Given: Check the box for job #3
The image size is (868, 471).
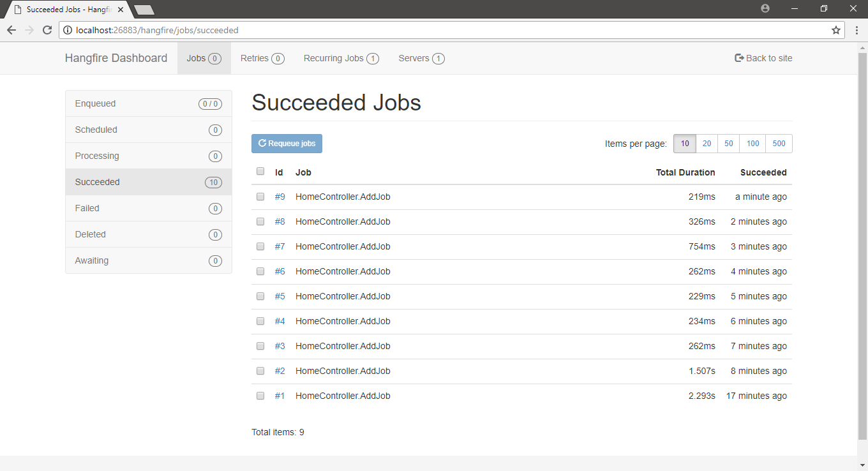Looking at the screenshot, I should [x=260, y=346].
